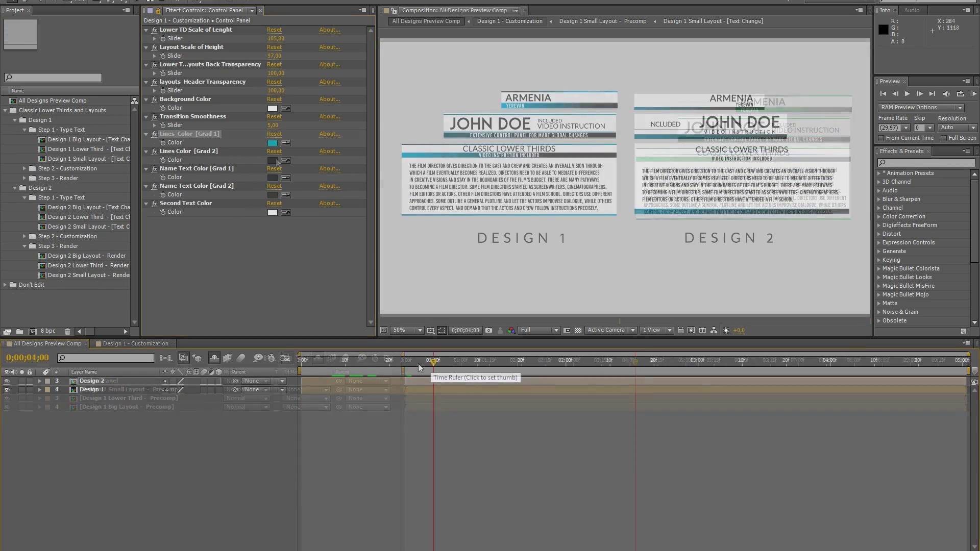Reset the Background Color effect
Screen dimensions: 980x551
pos(274,99)
